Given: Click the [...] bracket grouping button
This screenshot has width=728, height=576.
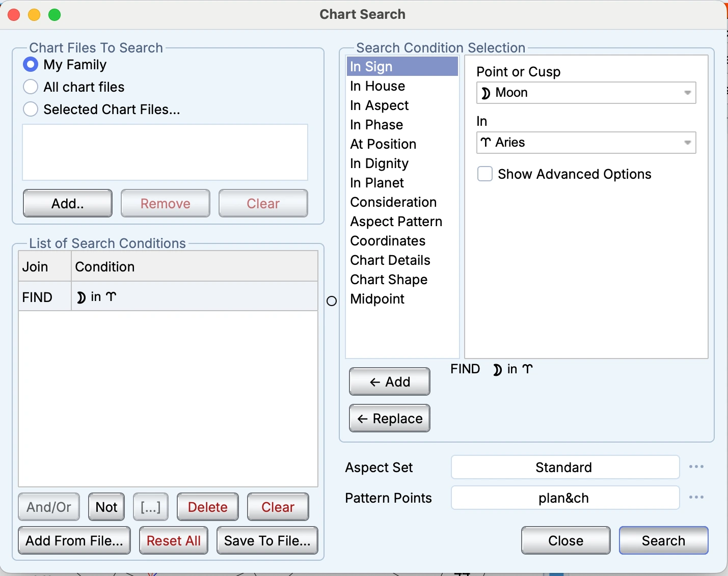Looking at the screenshot, I should (x=151, y=507).
